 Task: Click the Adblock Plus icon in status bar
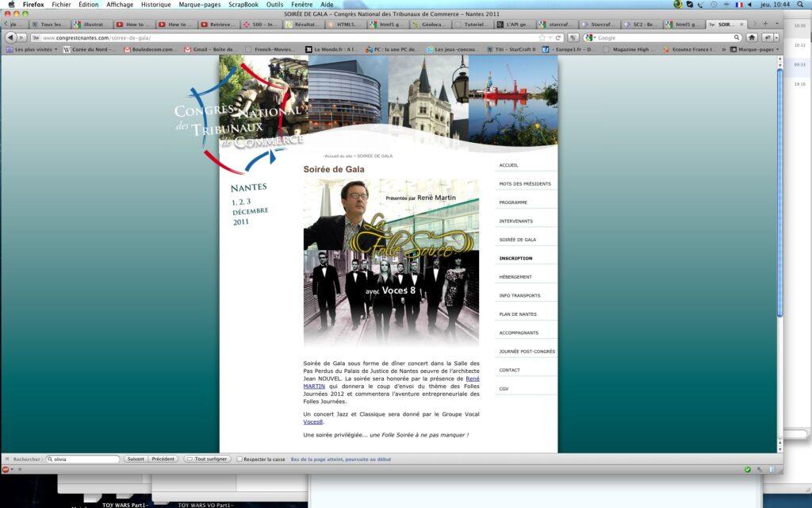(x=6, y=470)
